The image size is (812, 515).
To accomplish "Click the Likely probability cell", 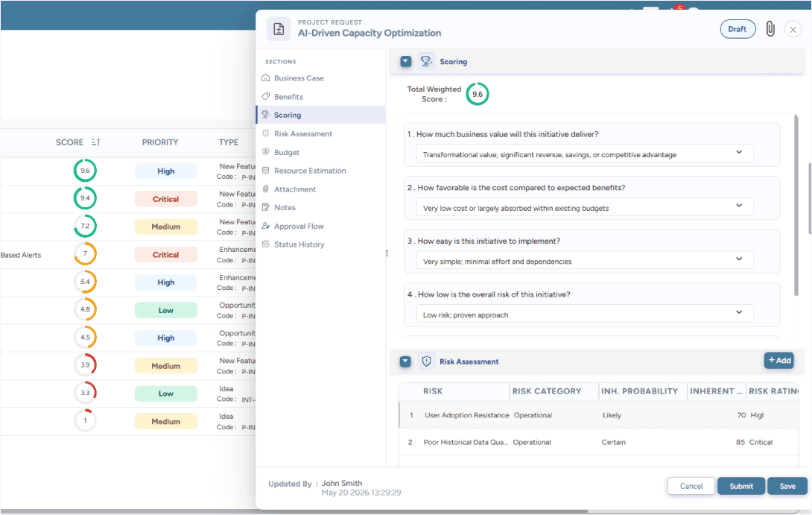I will click(612, 415).
